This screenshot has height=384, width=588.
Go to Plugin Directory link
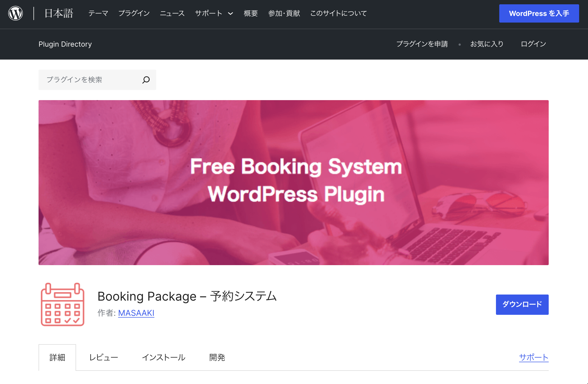point(65,44)
